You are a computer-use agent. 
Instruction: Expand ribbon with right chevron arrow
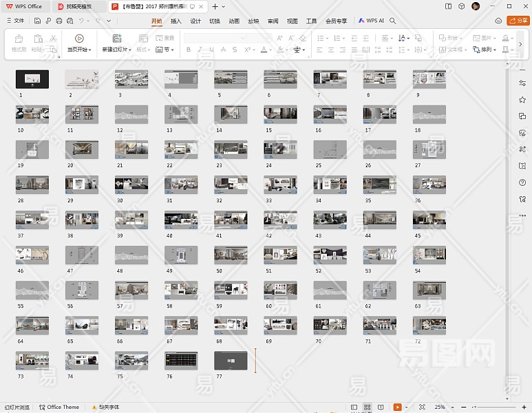[x=521, y=44]
